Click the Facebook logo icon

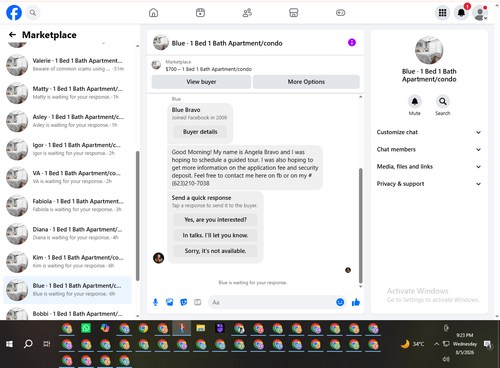14,13
